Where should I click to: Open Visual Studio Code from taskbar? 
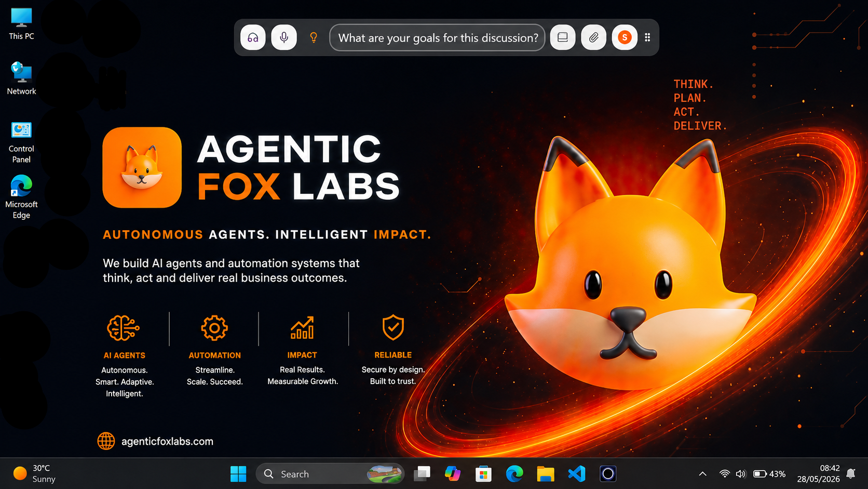[577, 474]
